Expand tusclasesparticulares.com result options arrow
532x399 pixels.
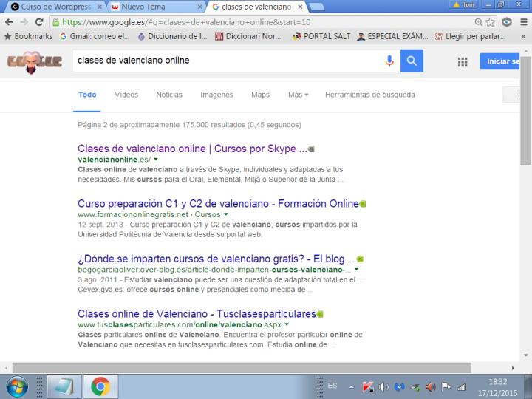pyautogui.click(x=287, y=324)
